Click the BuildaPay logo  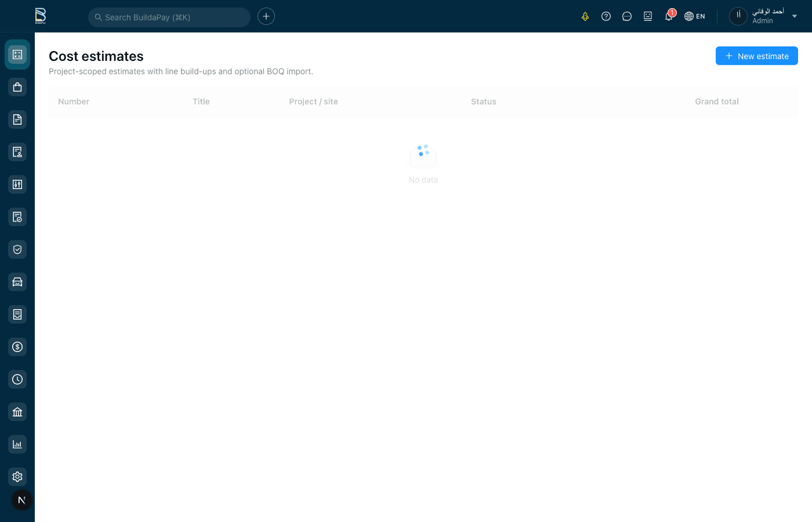point(41,16)
